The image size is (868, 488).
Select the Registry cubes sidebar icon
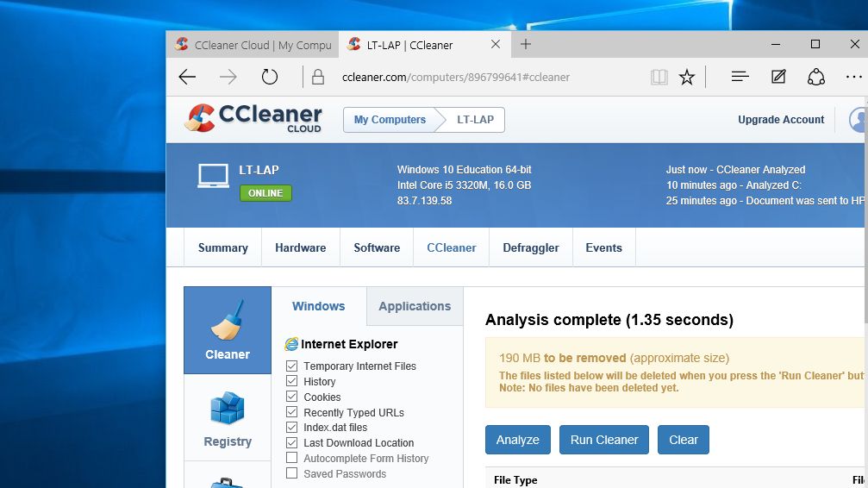pyautogui.click(x=228, y=419)
